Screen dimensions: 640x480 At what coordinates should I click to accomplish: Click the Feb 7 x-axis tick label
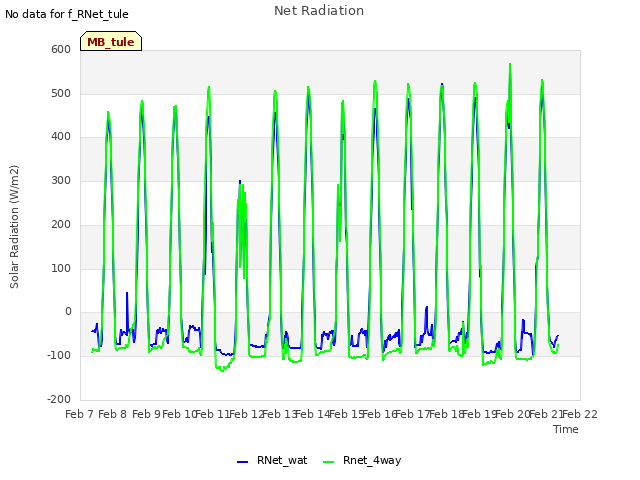[80, 414]
